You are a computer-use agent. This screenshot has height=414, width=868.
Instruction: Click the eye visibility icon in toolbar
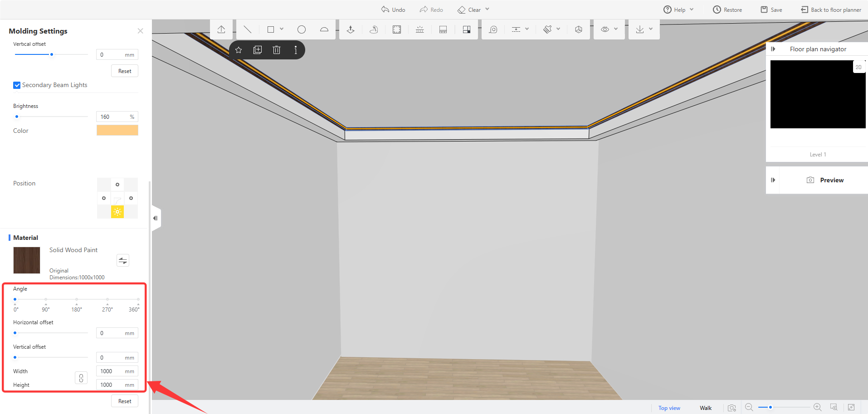605,29
